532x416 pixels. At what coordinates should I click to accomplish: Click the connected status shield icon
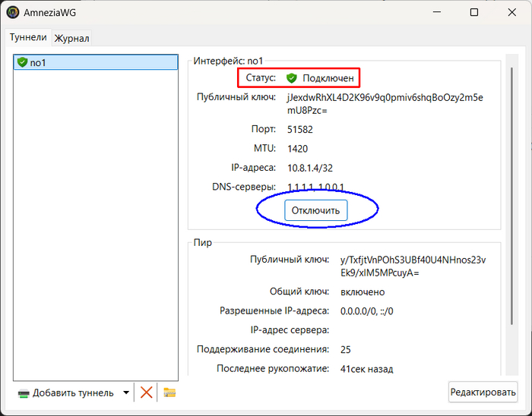click(292, 78)
